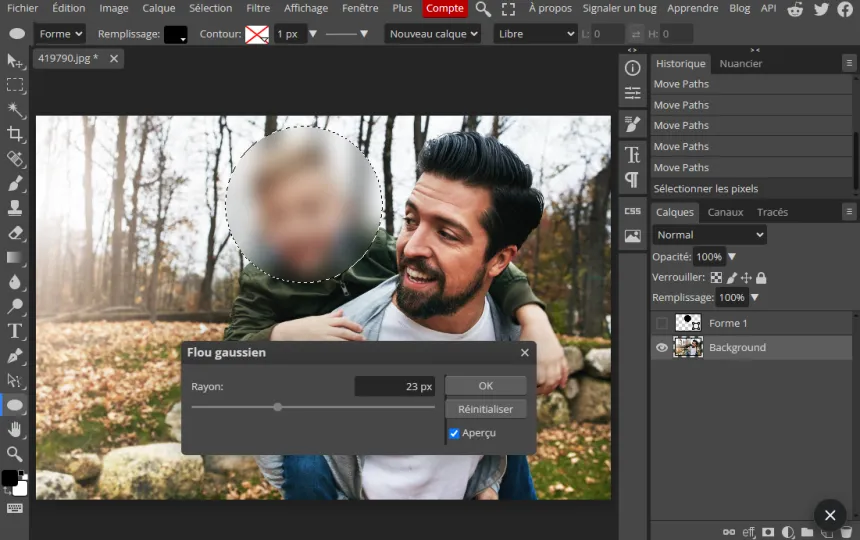This screenshot has height=540, width=860.
Task: Toggle fullscreen mode icon
Action: coord(508,9)
